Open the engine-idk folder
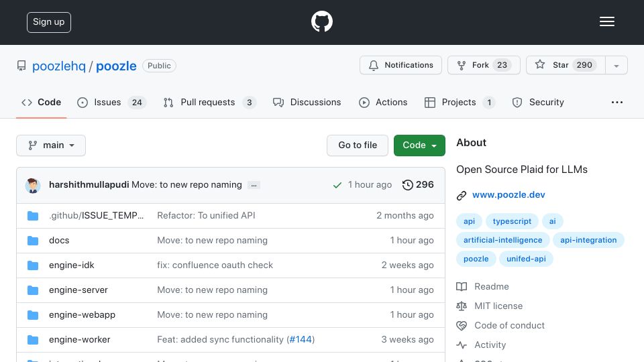644x362 pixels. (x=72, y=265)
